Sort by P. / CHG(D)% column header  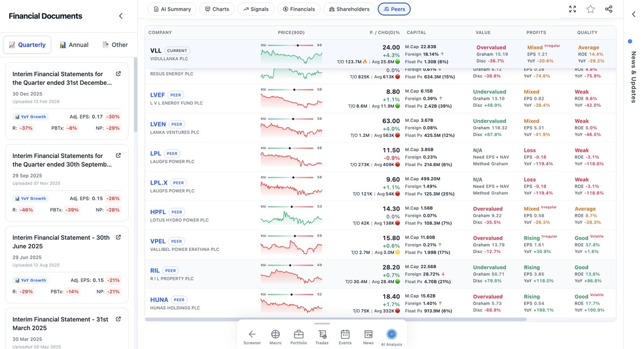click(x=385, y=33)
